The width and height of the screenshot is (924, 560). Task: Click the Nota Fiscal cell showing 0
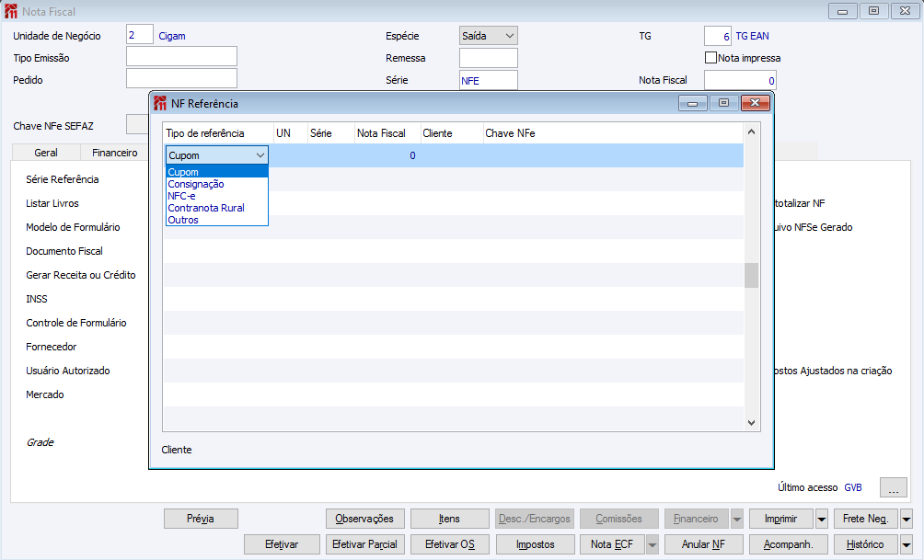pyautogui.click(x=387, y=155)
